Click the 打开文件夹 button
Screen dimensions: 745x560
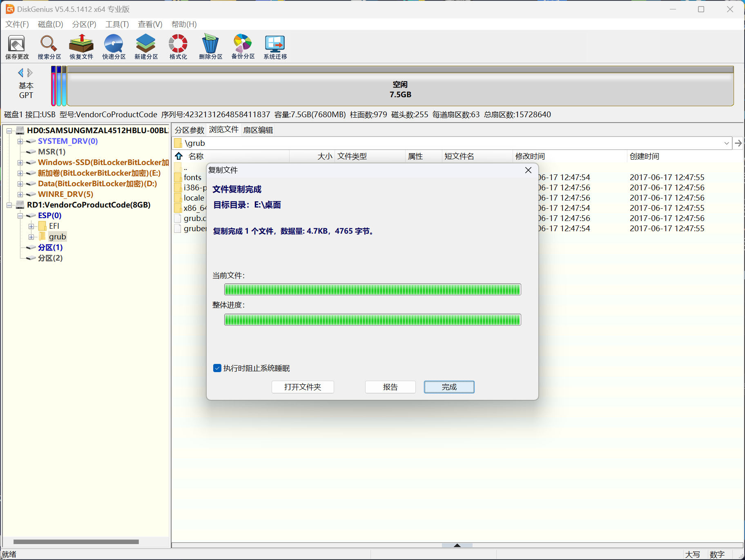click(303, 387)
